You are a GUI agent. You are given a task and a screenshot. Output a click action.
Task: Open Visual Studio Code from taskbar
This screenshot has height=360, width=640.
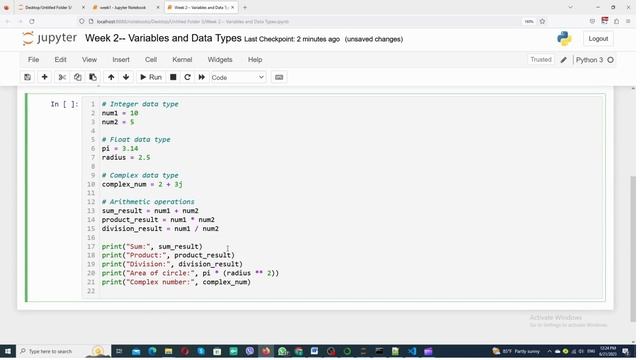tap(412, 351)
